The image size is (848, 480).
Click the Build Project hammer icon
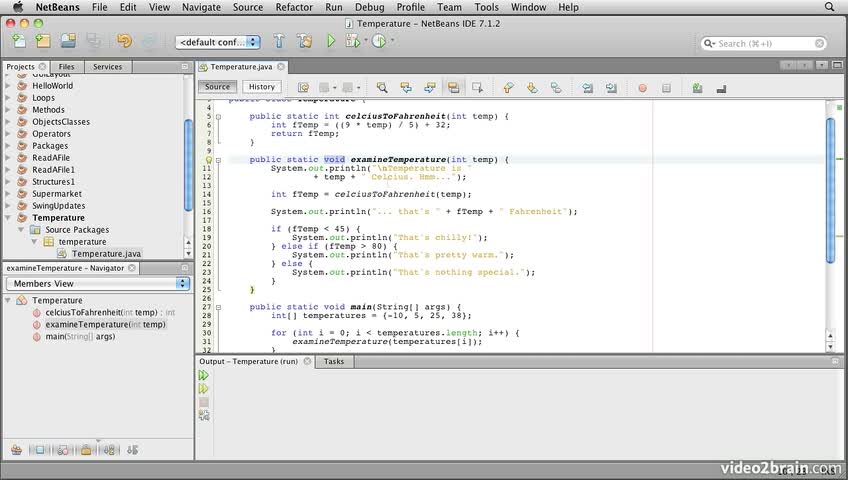click(x=279, y=41)
